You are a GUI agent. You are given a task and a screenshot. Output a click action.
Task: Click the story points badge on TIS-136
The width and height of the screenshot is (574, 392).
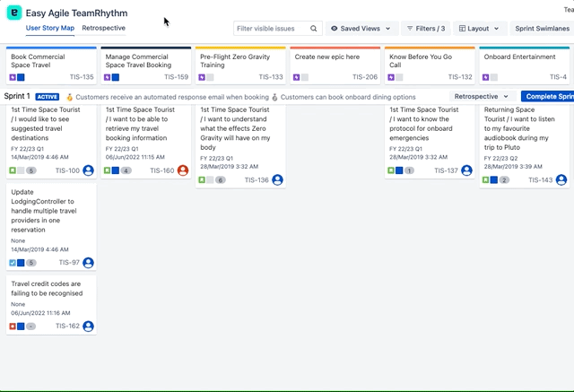click(x=220, y=180)
